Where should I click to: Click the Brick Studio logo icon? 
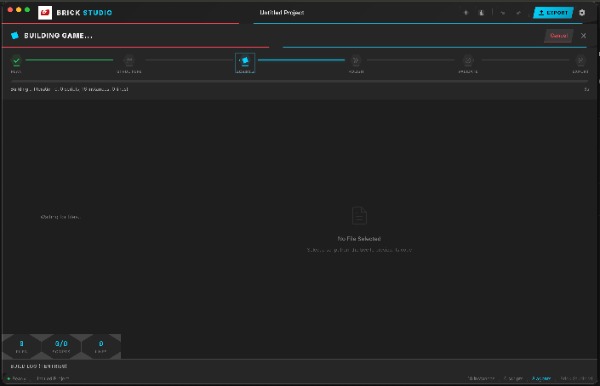[x=45, y=13]
